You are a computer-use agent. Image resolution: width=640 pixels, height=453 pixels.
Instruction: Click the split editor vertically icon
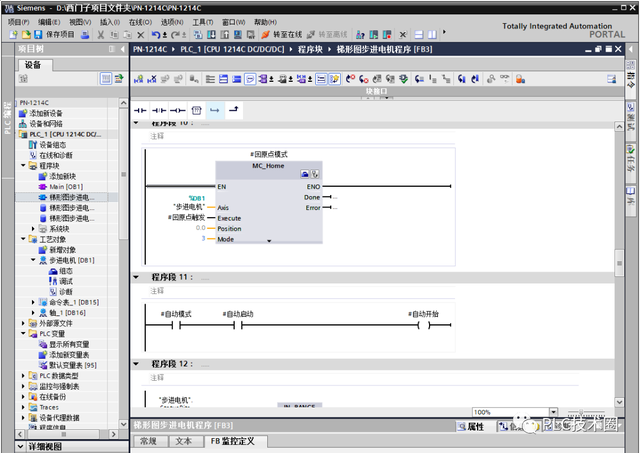tap(432, 35)
